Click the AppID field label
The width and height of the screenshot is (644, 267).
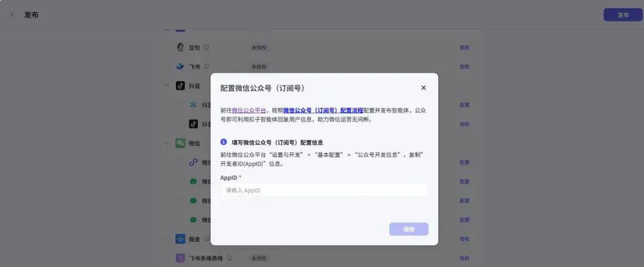(x=228, y=178)
